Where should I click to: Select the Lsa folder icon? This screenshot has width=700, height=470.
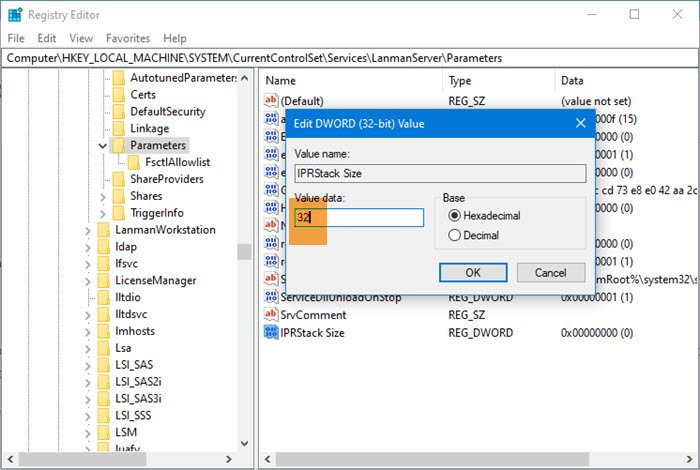point(104,348)
